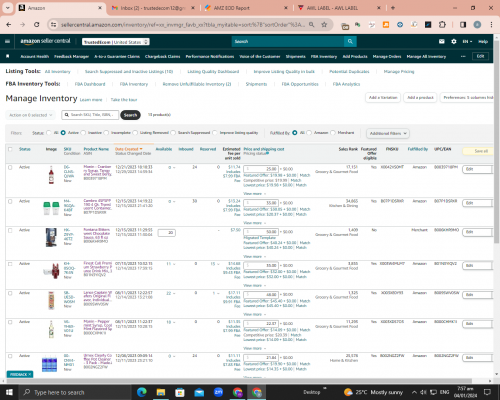Open the tab search chevron in Chrome

(x=7, y=8)
